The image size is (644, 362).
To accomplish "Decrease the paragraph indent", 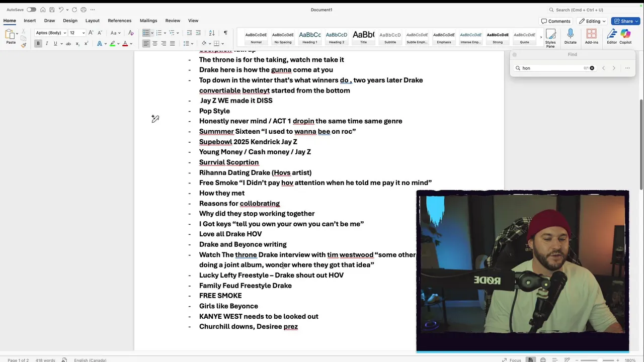I will [x=190, y=33].
